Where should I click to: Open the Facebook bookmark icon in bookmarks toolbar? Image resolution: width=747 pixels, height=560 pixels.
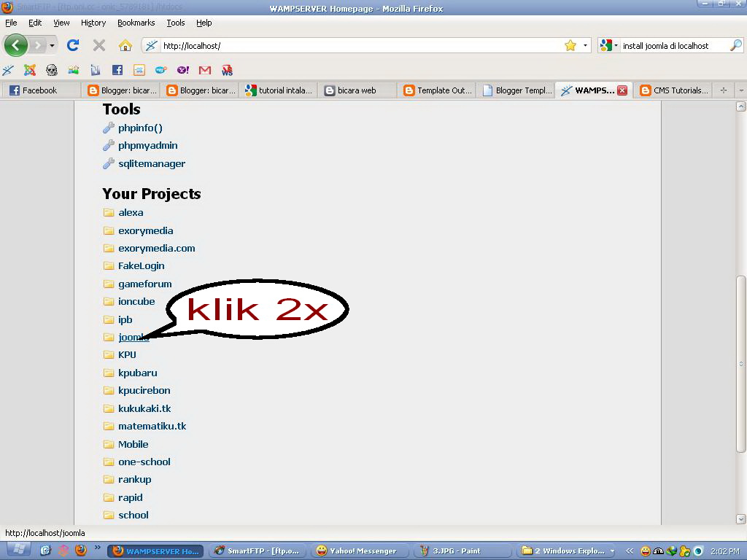[117, 71]
